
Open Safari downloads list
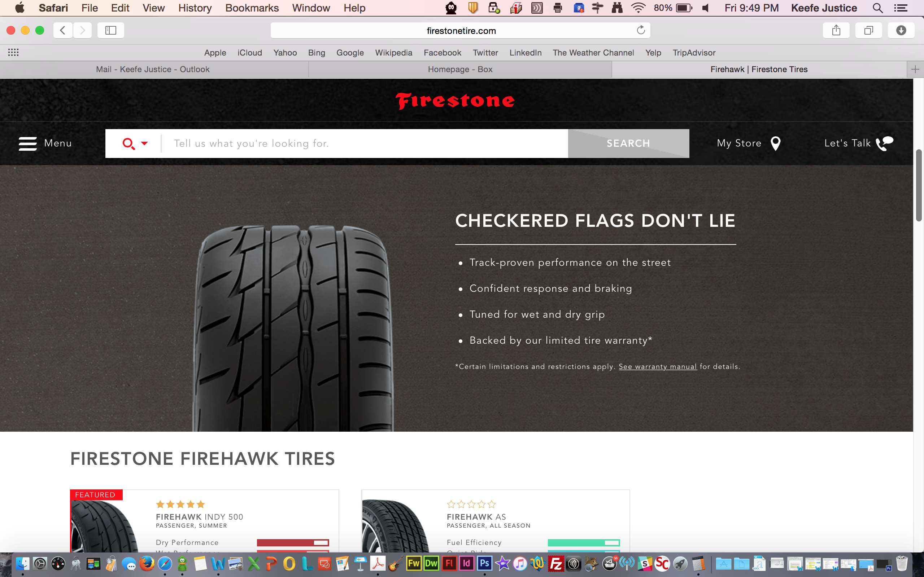901,30
